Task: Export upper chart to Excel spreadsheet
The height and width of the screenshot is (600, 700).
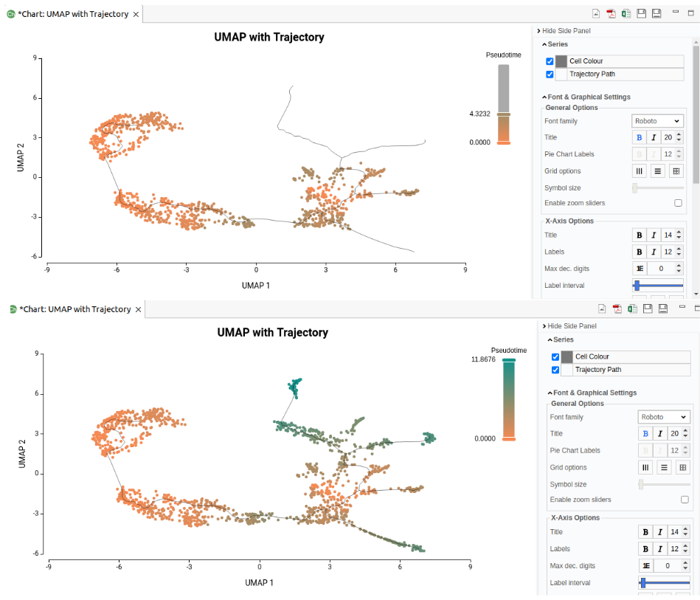Action: pyautogui.click(x=626, y=13)
